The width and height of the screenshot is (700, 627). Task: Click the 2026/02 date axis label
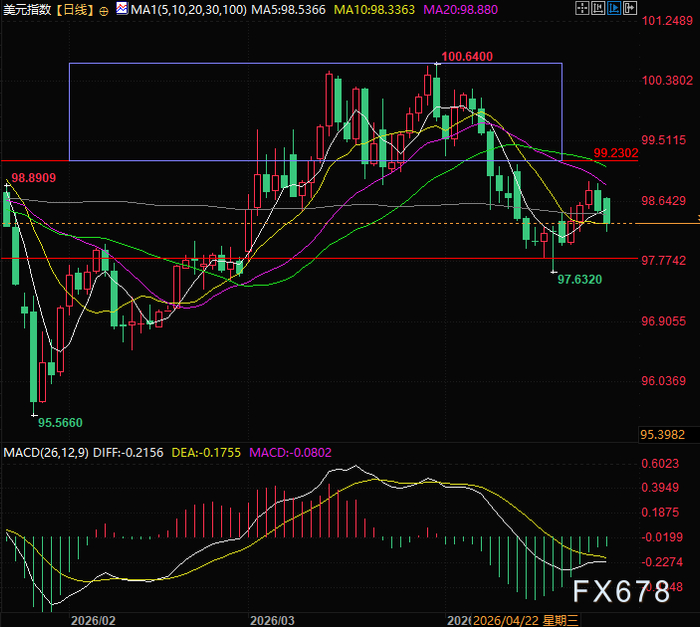(93, 621)
